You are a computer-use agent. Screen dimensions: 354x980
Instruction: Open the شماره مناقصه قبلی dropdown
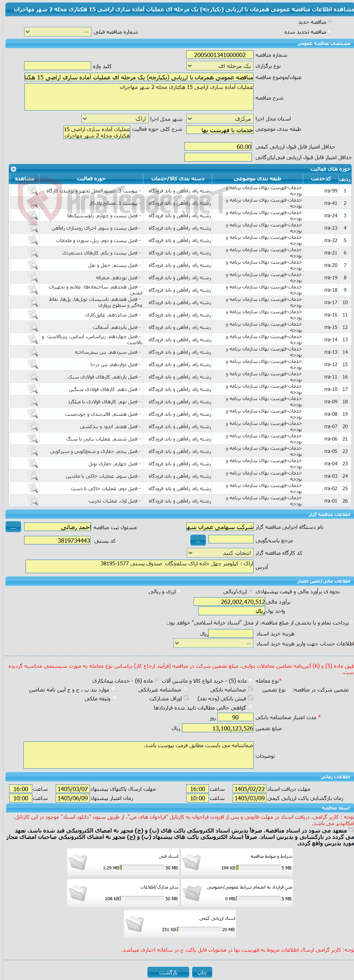(57, 32)
